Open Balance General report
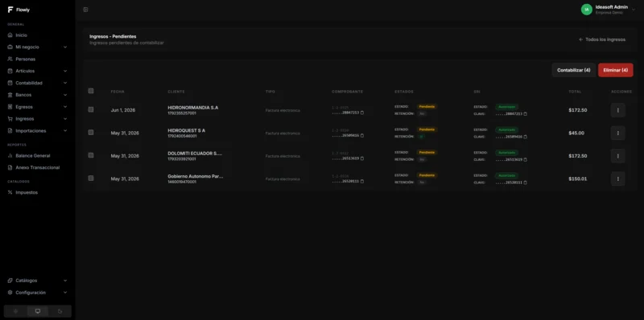This screenshot has height=320, width=644. pyautogui.click(x=37, y=156)
